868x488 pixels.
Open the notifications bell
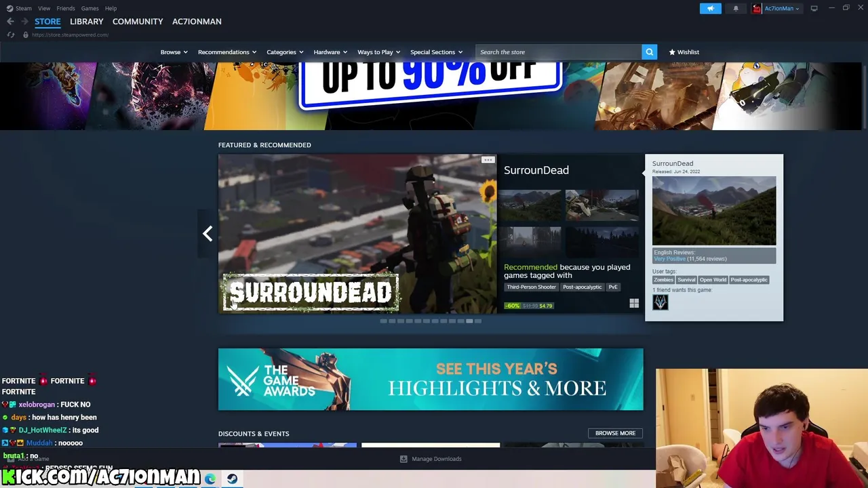click(x=736, y=8)
